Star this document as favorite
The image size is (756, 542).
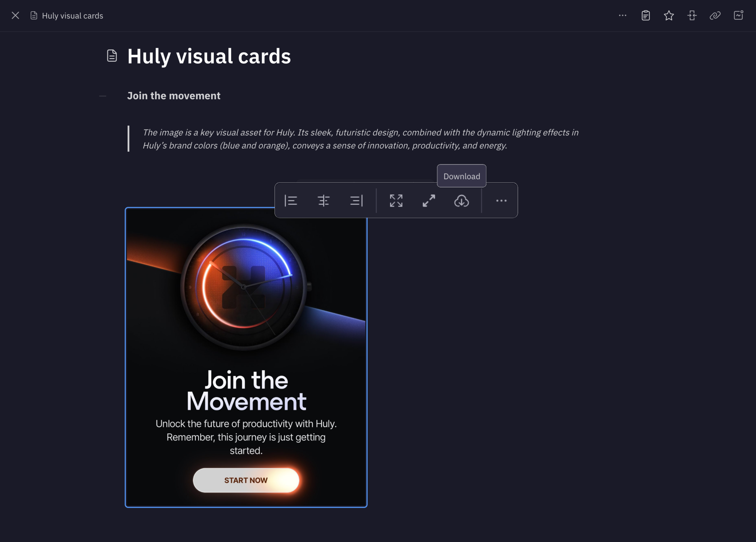(669, 15)
